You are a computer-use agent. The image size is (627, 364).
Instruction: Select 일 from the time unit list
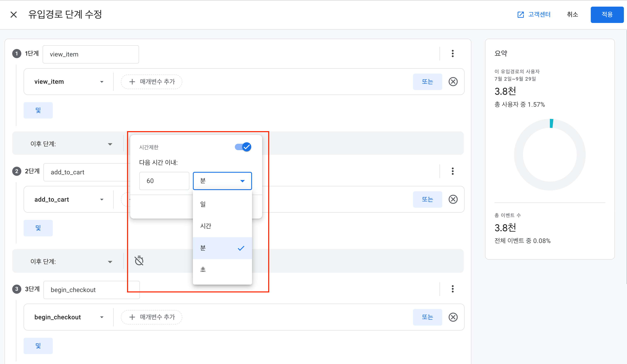[222, 204]
